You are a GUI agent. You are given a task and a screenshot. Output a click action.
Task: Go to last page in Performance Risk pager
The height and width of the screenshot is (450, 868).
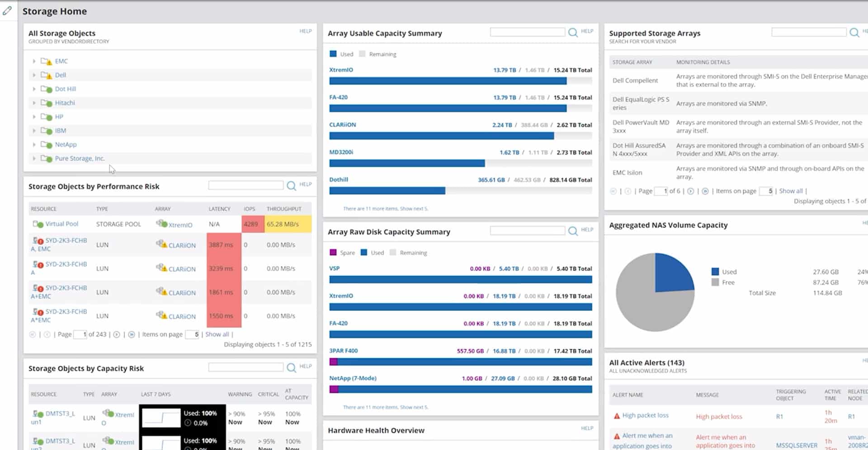click(x=132, y=335)
